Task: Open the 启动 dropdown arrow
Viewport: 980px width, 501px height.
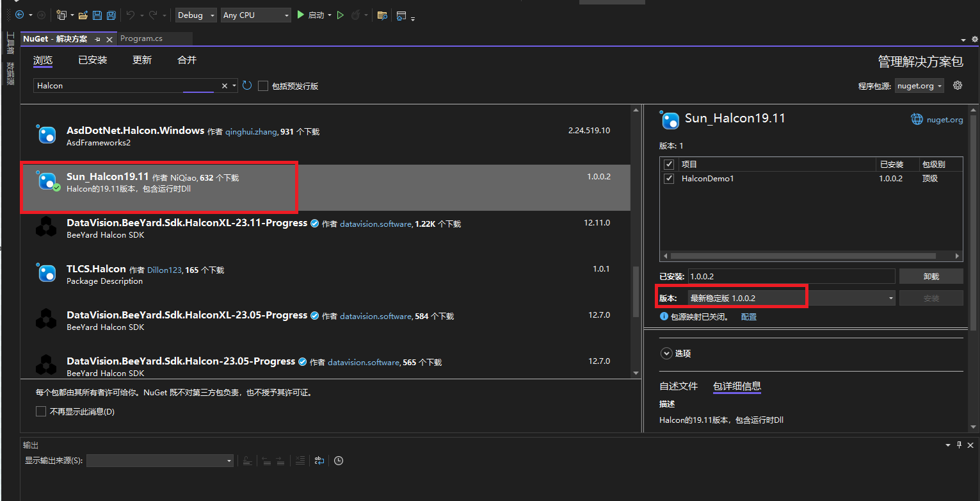Action: (x=330, y=15)
